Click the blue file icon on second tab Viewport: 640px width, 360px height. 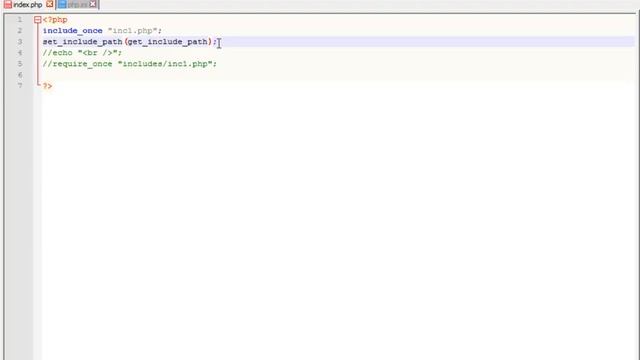[62, 4]
